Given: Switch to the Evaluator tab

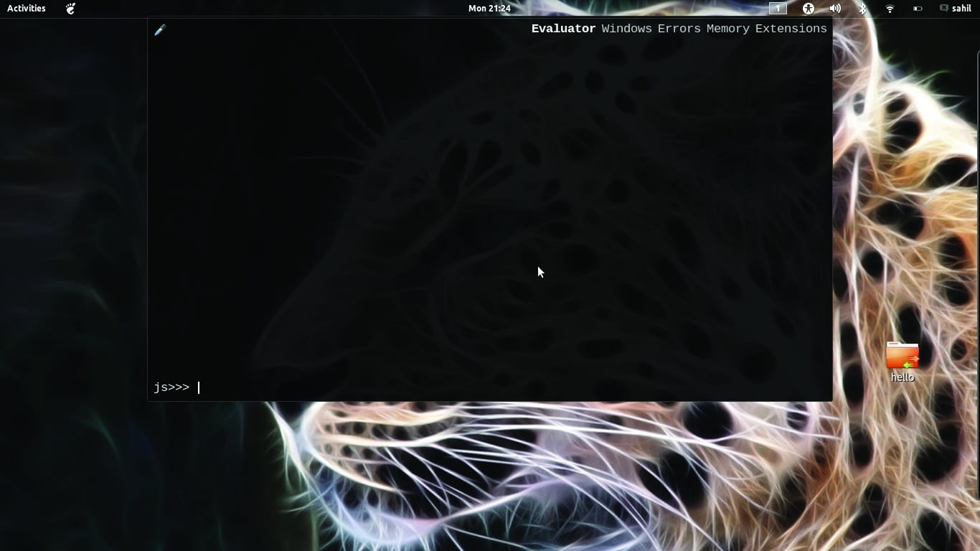Looking at the screenshot, I should click(563, 29).
